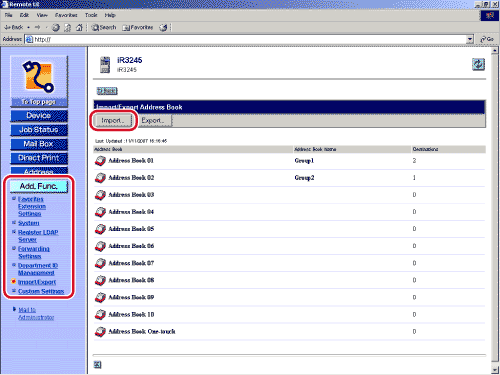
Task: Click the browser Refresh toolbar icon
Action: point(67,27)
